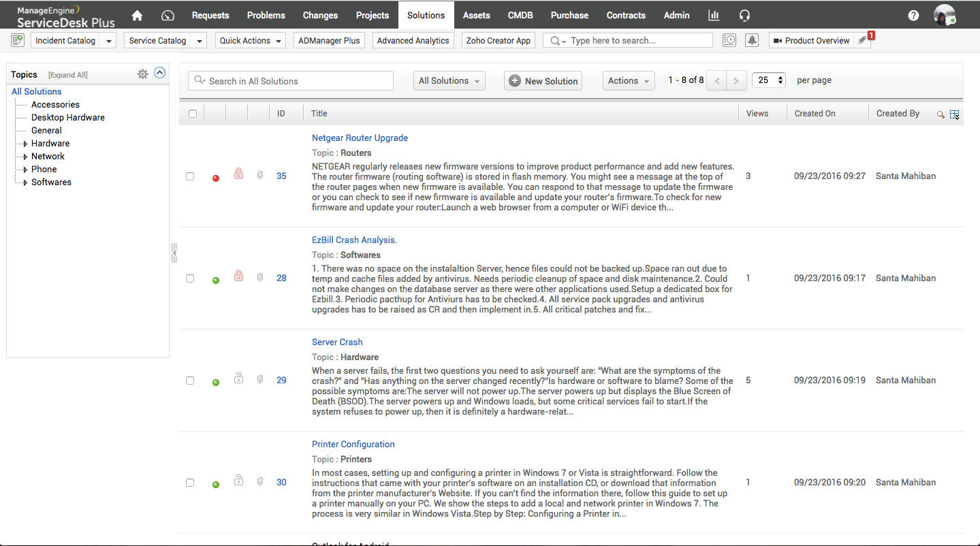The image size is (980, 546).
Task: Open the Problems menu
Action: click(x=266, y=15)
